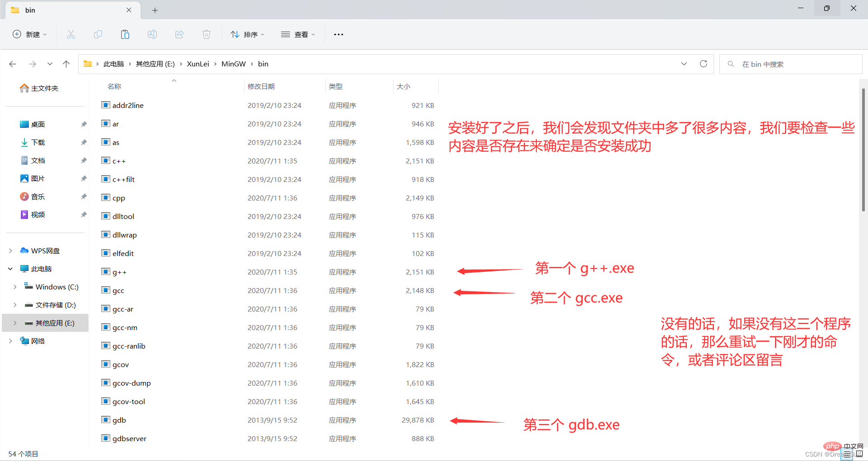Click the Copy icon in the toolbar
Image resolution: width=868 pixels, height=461 pixels.
click(x=98, y=34)
